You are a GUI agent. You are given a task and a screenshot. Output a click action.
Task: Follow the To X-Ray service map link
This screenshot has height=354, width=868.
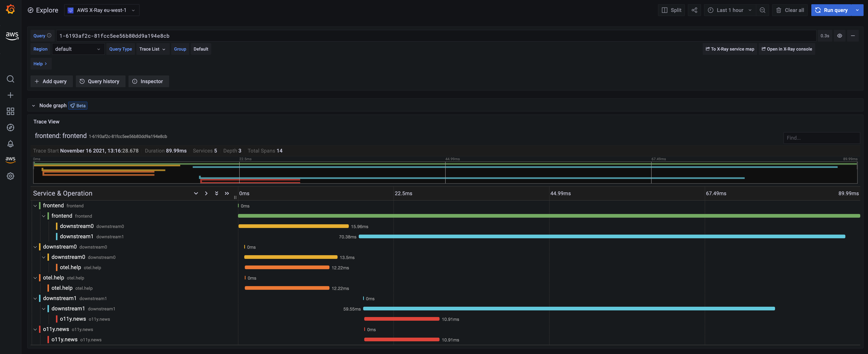coord(730,49)
